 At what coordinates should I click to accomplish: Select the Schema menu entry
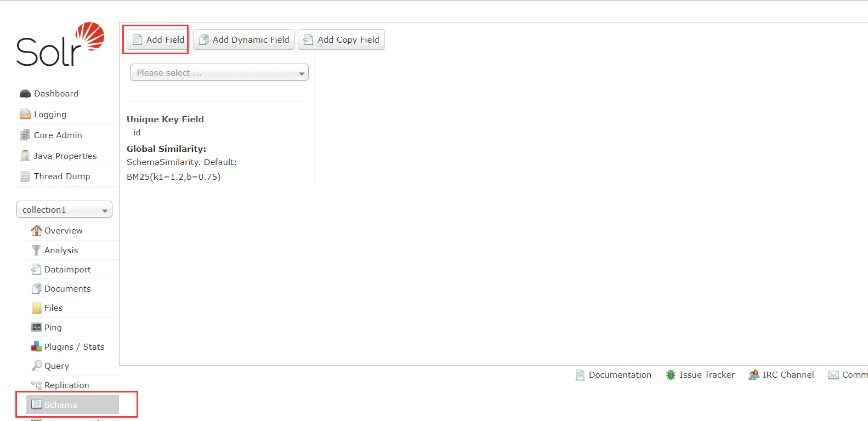(x=72, y=405)
